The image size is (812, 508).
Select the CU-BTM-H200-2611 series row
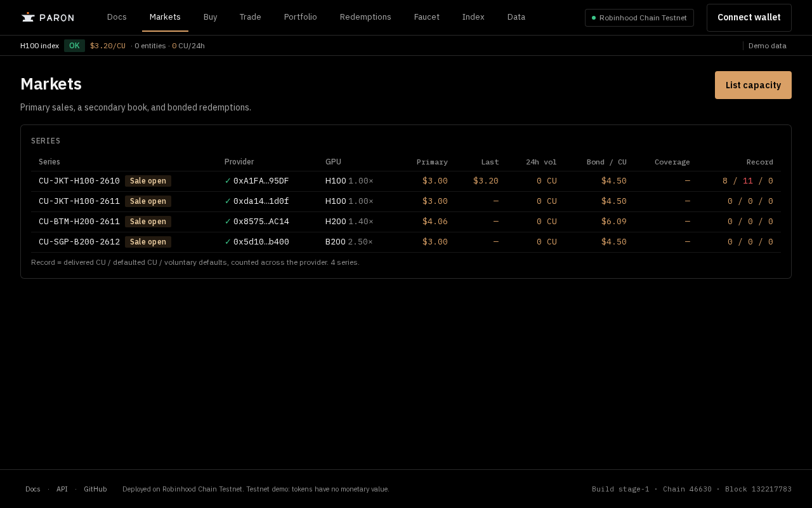(x=406, y=222)
